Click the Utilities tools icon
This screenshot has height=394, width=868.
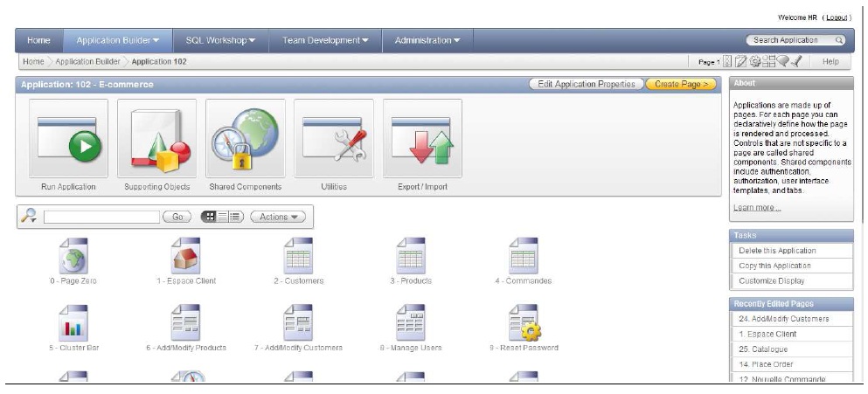pyautogui.click(x=334, y=139)
